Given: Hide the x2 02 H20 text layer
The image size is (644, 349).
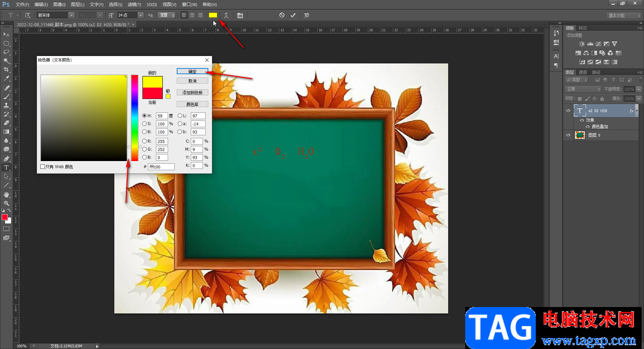Looking at the screenshot, I should [x=568, y=110].
